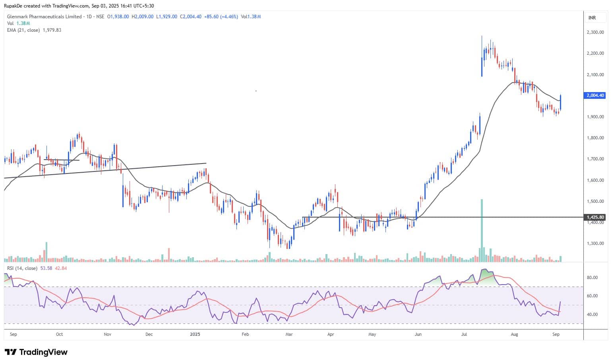Click the May time axis label

pos(372,334)
